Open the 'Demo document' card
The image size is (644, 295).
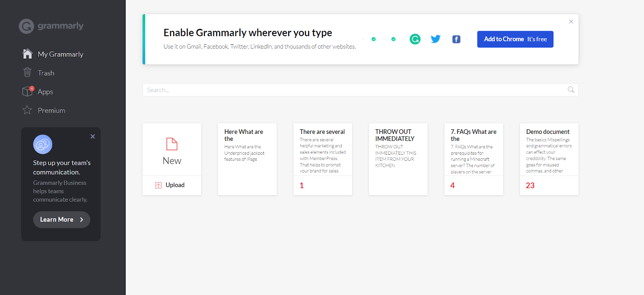coord(549,159)
